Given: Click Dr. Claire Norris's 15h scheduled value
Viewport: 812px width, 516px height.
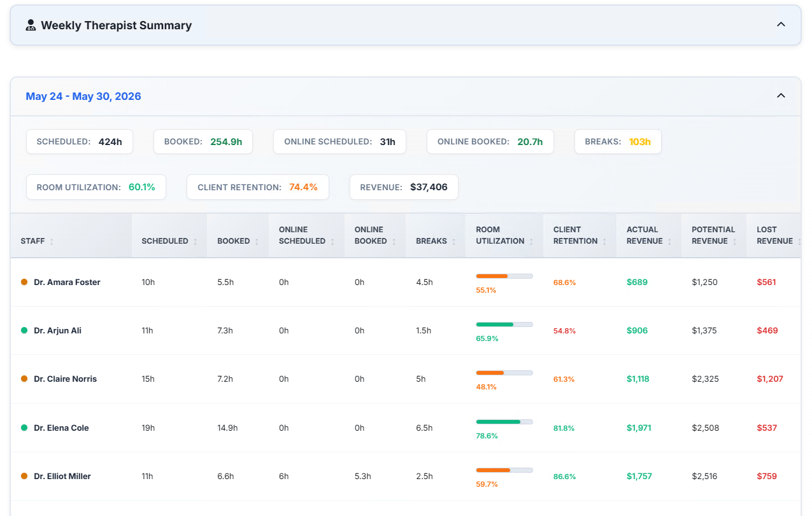Looking at the screenshot, I should click(148, 379).
